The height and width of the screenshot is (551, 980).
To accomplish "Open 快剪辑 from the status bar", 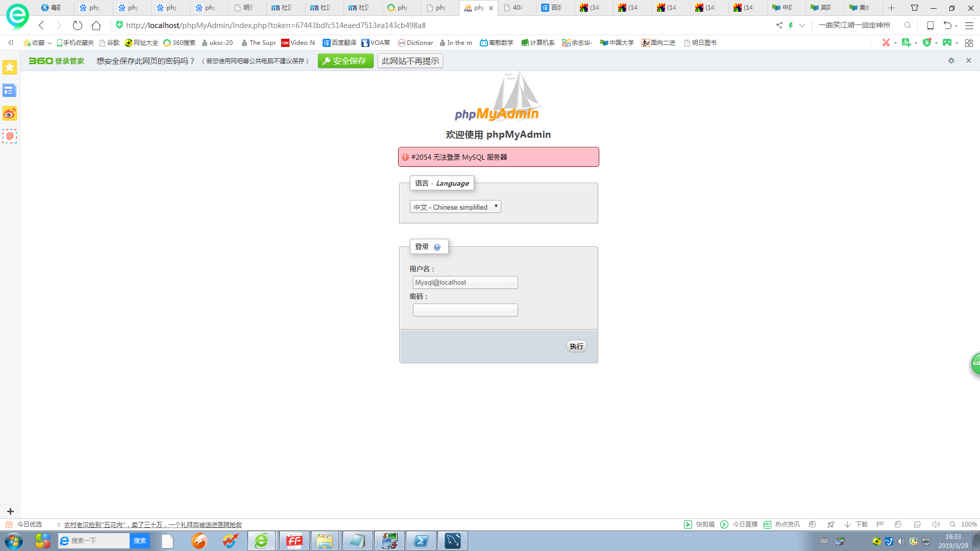I will tap(699, 524).
